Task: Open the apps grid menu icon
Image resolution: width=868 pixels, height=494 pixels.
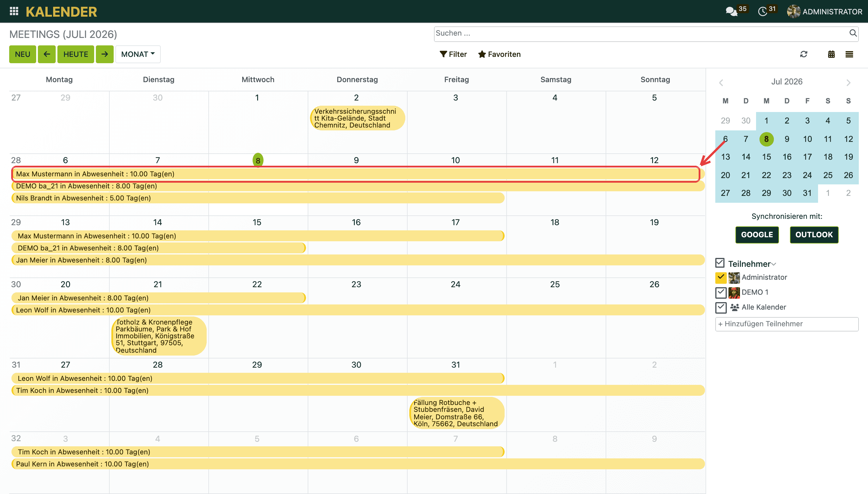Action: [14, 11]
